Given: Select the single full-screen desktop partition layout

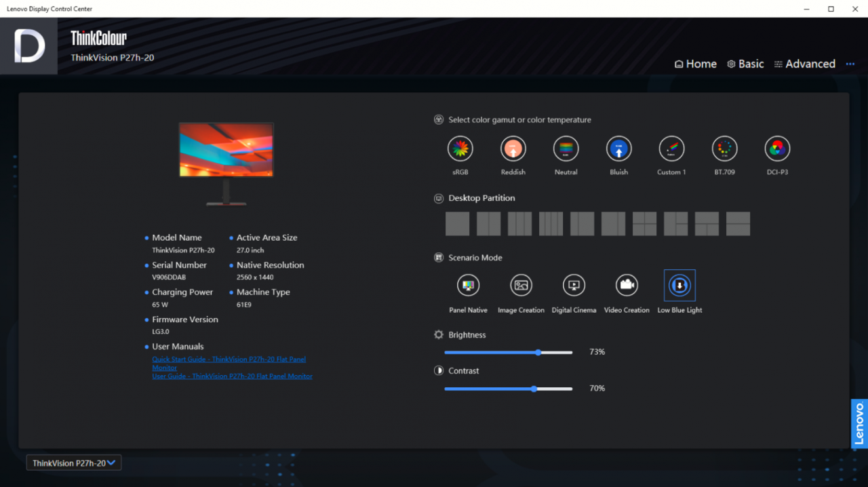Looking at the screenshot, I should click(457, 224).
